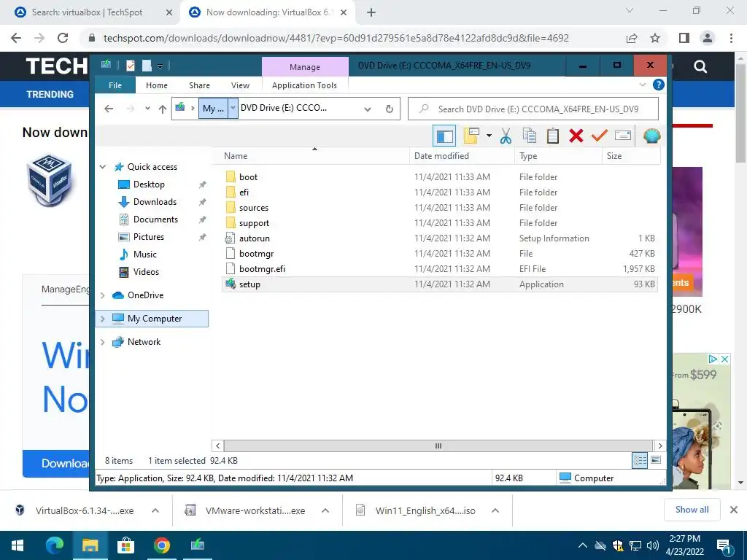Expand the My Computer tree node
The width and height of the screenshot is (747, 560).
point(102,319)
